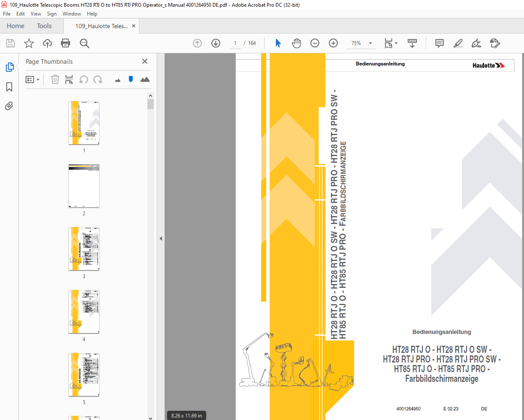Click the 8.26 x 11.69 in page size label
Viewport: 524px width, 420px height.
(x=187, y=416)
